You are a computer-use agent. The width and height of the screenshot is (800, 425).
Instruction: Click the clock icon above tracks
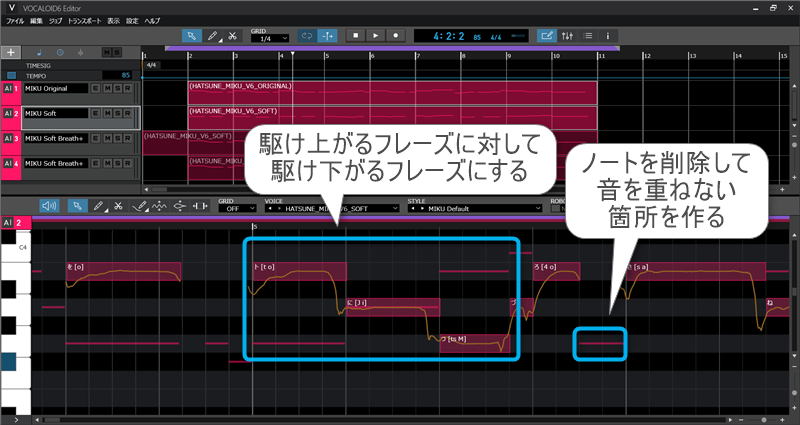tap(60, 52)
